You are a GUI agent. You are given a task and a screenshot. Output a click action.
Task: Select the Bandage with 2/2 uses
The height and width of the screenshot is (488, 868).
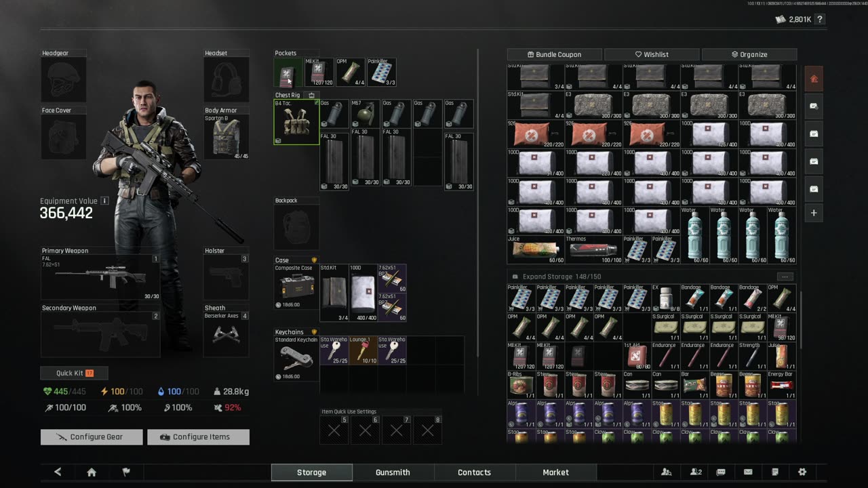753,298
